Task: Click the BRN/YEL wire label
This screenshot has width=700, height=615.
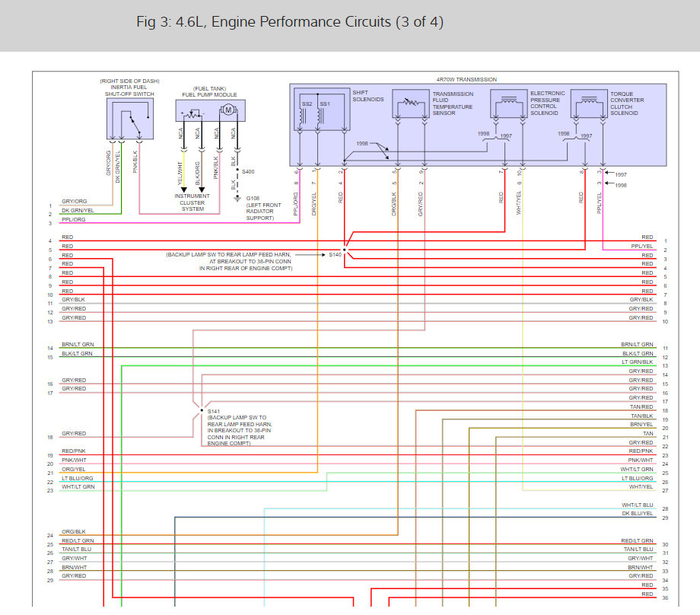Action: point(641,424)
